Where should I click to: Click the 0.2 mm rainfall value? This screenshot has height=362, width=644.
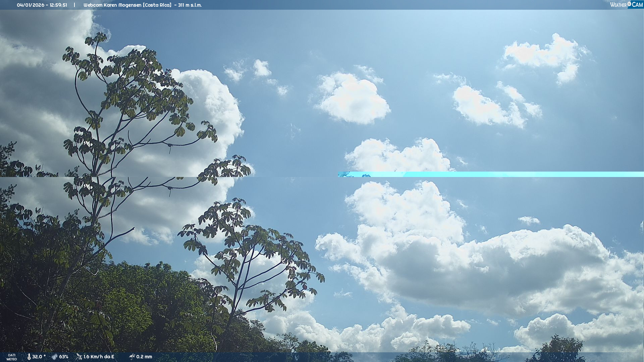point(144,357)
